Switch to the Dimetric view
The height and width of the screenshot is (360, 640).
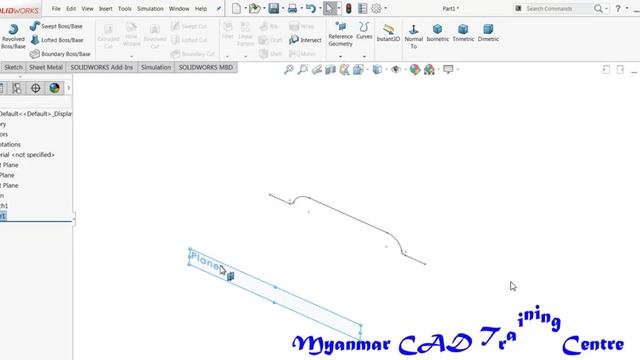[488, 33]
